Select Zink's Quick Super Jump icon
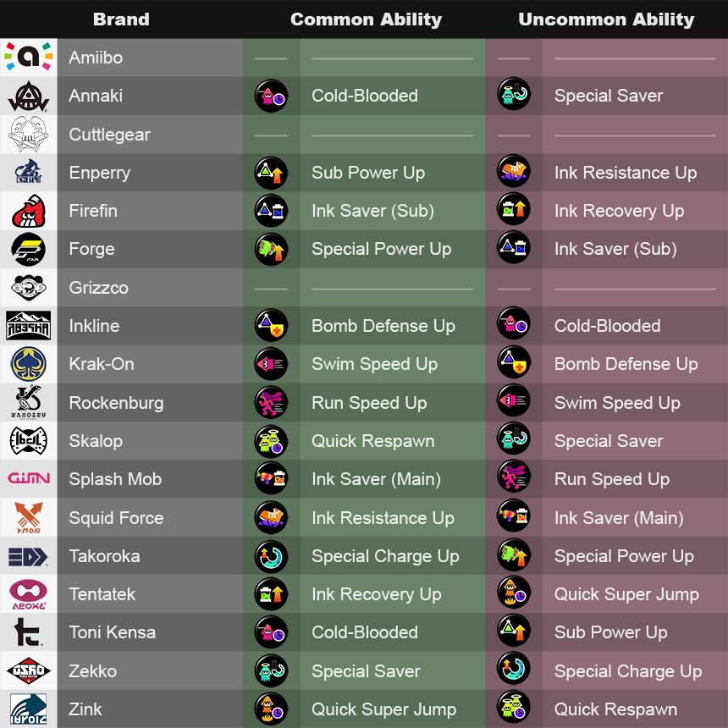 coord(271,709)
